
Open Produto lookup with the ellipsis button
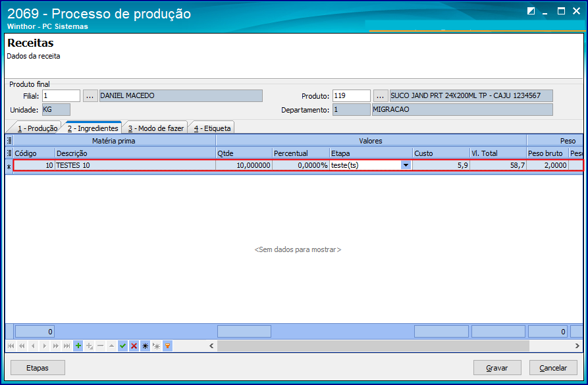pyautogui.click(x=381, y=96)
